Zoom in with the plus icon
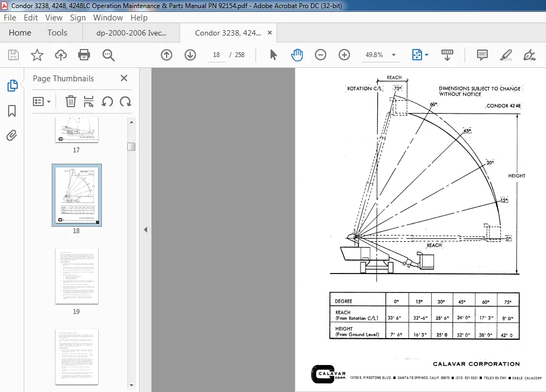This screenshot has height=392, width=546. (x=344, y=55)
